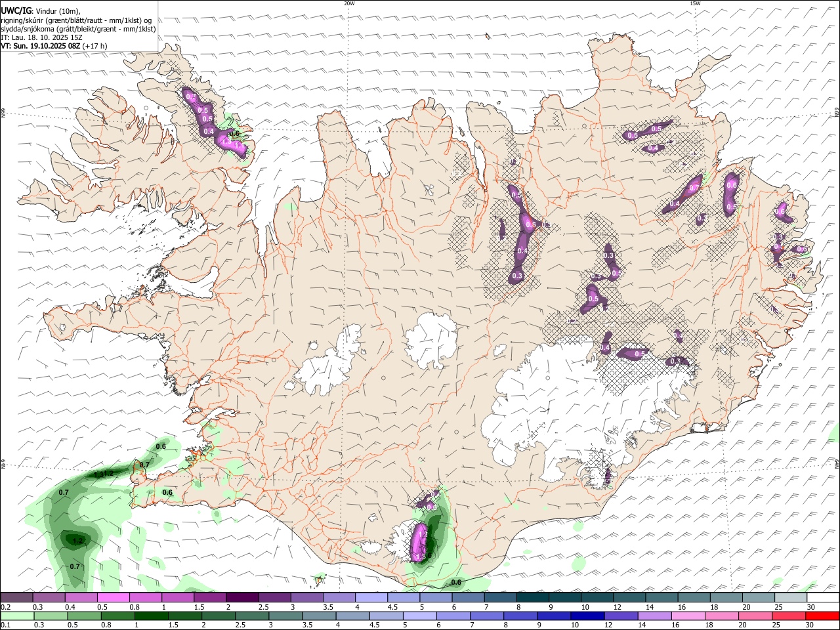Select the deep blue 10 swatch, lower legend row
840x630 pixels.
587,616
